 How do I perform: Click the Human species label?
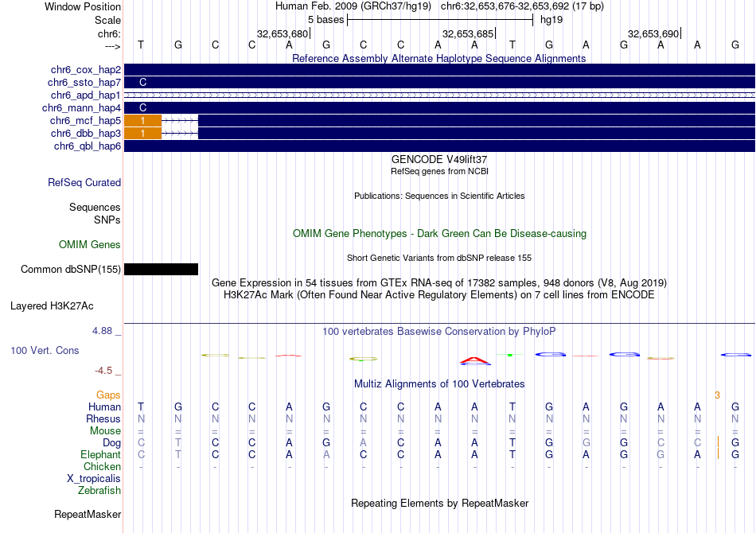coord(104,407)
